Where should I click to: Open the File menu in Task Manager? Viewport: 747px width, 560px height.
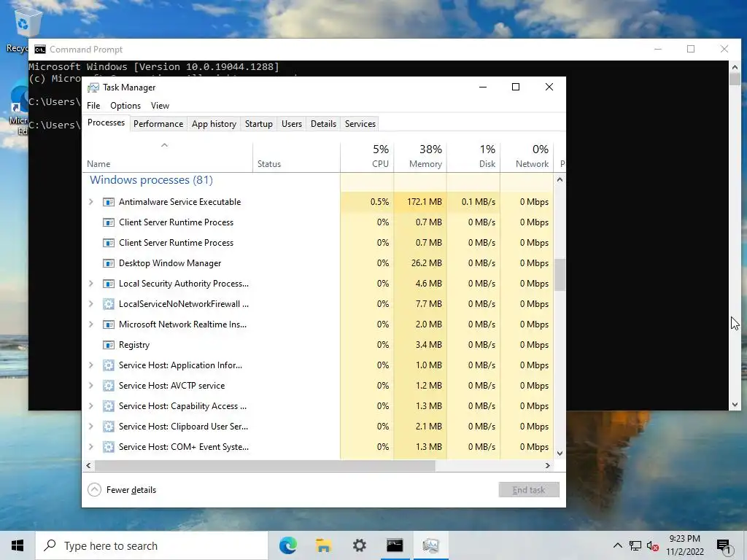pos(93,106)
